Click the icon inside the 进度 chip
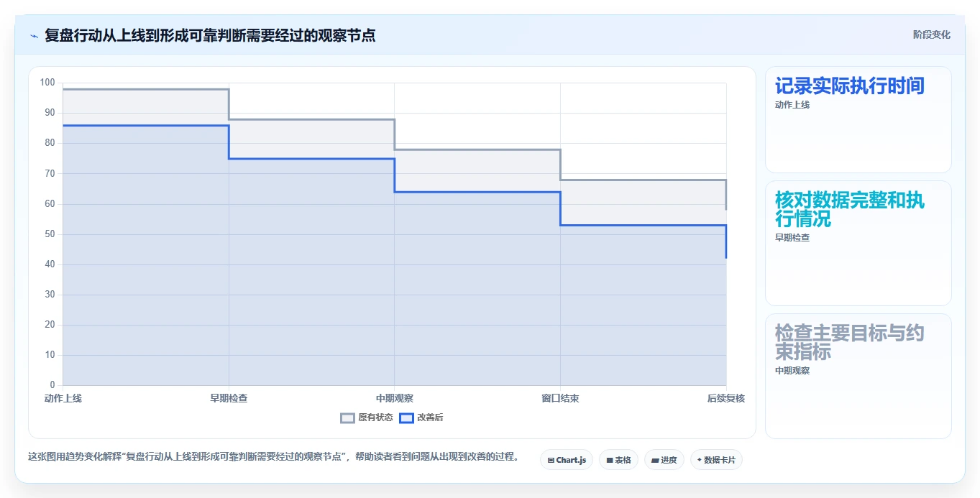Screen dimensions: 980x498 click(x=656, y=460)
